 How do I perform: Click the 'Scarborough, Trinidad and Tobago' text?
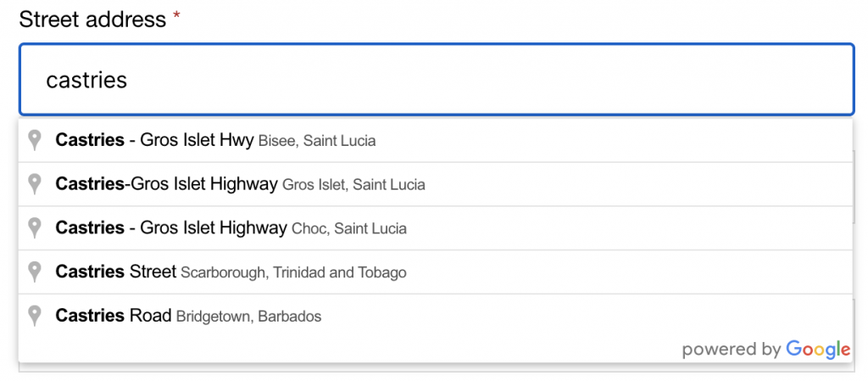coord(293,273)
